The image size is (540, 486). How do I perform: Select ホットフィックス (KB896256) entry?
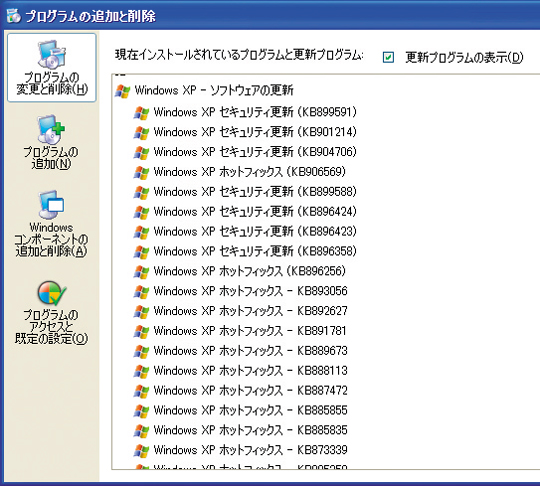point(249,271)
